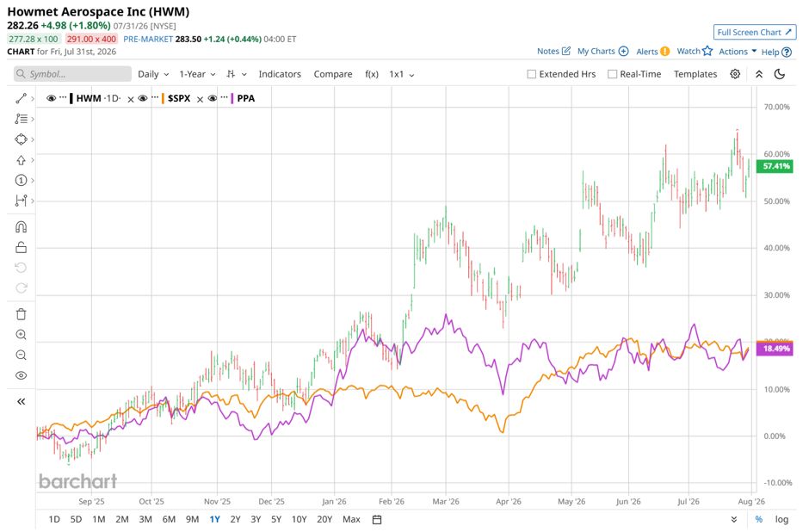Collapse the left drawing toolbar
The height and width of the screenshot is (532, 809).
tap(22, 401)
